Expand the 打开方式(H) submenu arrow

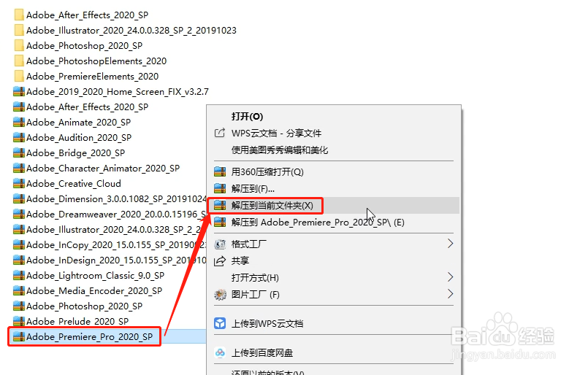(x=451, y=277)
